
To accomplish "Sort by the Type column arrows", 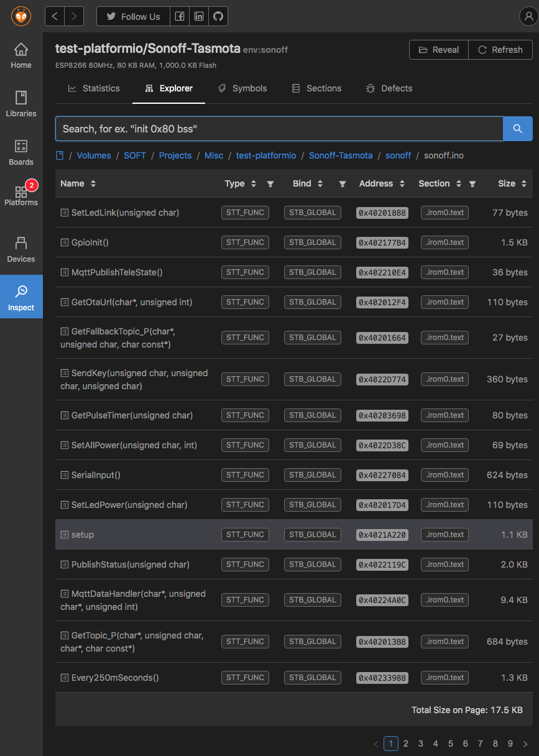I will (x=254, y=184).
